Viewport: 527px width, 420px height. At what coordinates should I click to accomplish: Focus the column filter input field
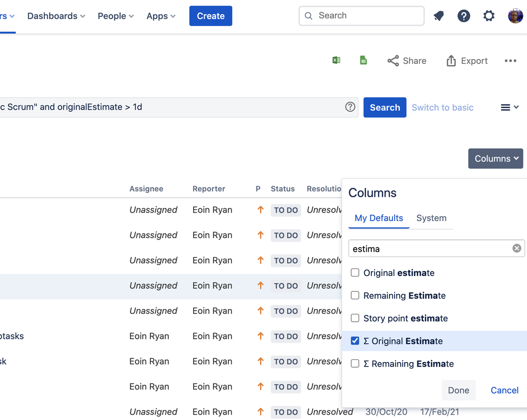click(437, 249)
